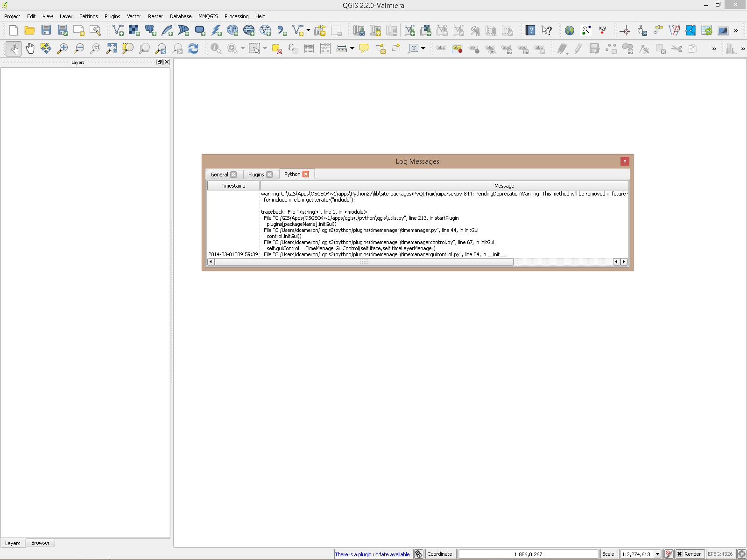
Task: Expand the New Vector Layer dropdown arrow
Action: tap(308, 31)
